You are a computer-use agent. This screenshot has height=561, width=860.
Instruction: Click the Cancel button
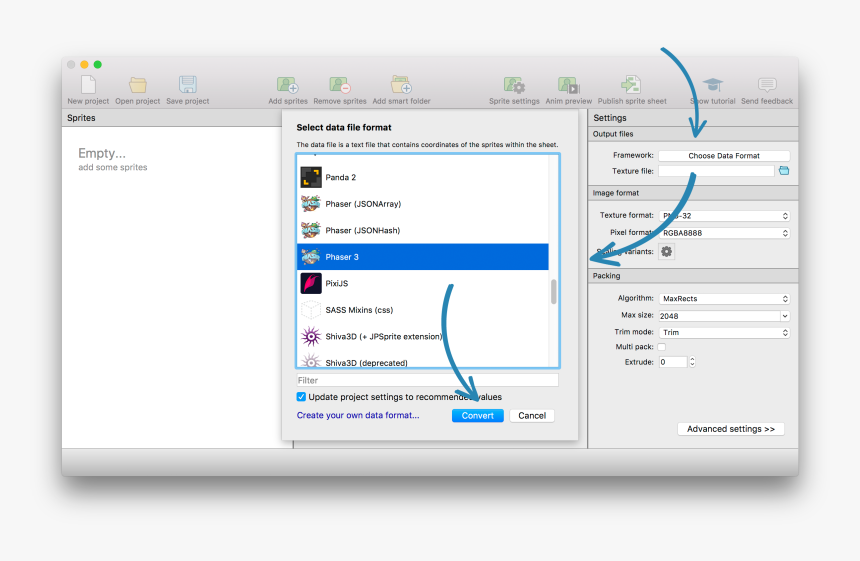(532, 416)
